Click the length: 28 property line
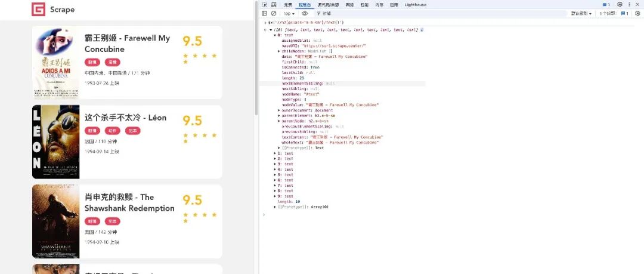This screenshot has width=644, height=274. coord(292,78)
